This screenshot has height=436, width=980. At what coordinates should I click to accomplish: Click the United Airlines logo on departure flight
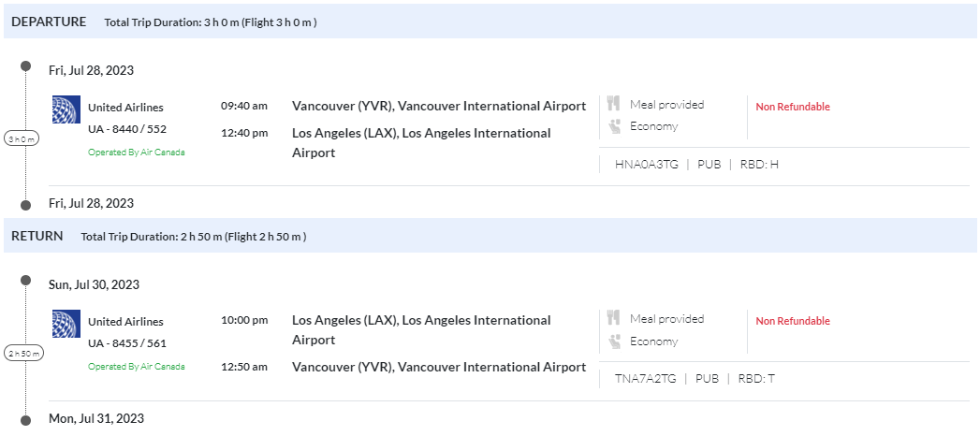tap(66, 109)
